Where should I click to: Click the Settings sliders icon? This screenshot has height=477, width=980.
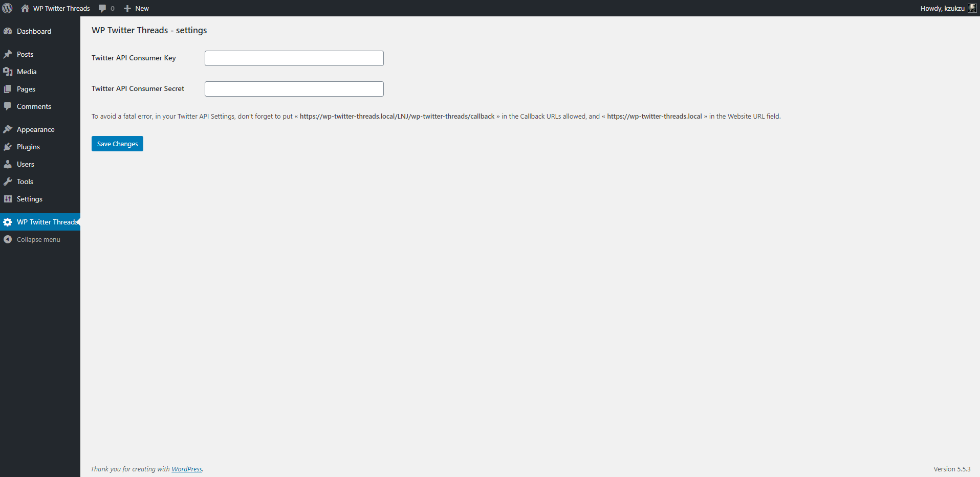coord(8,199)
